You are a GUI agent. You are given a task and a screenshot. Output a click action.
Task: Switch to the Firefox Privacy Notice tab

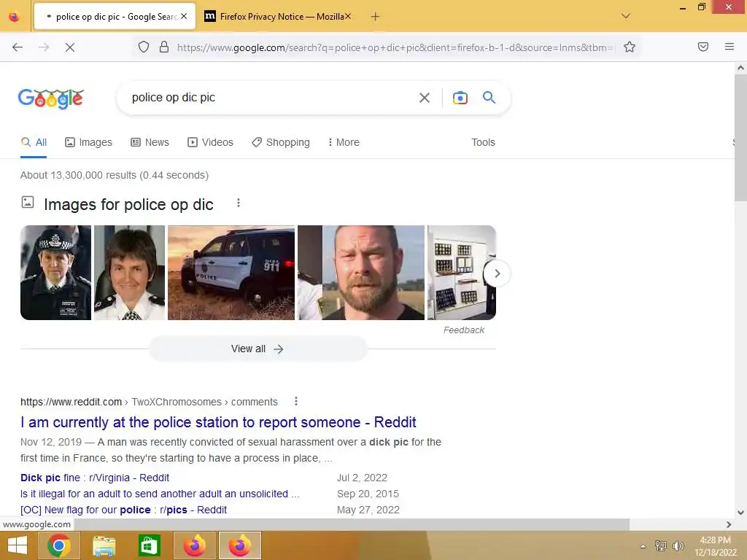click(279, 17)
